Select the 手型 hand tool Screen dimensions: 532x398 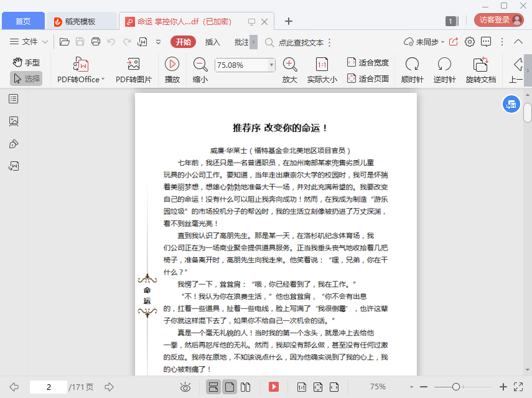click(x=26, y=62)
